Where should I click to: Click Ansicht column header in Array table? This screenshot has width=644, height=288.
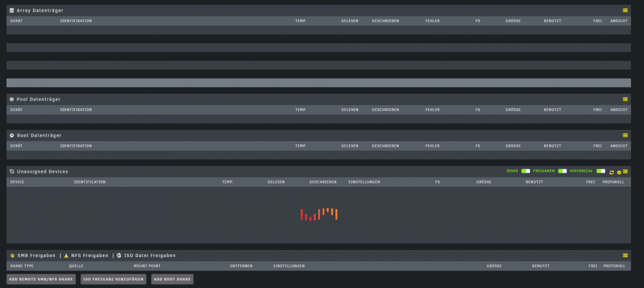619,21
